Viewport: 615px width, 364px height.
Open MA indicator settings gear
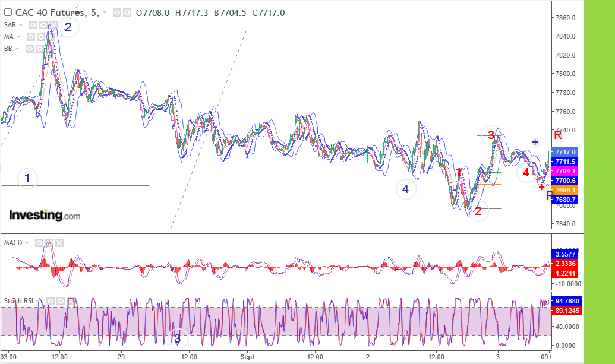(x=40, y=37)
